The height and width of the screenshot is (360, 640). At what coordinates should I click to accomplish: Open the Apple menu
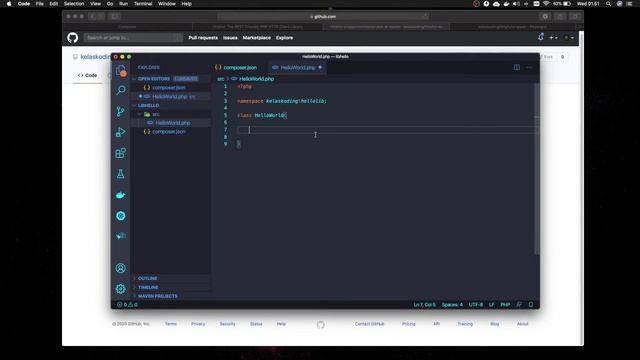pos(9,4)
